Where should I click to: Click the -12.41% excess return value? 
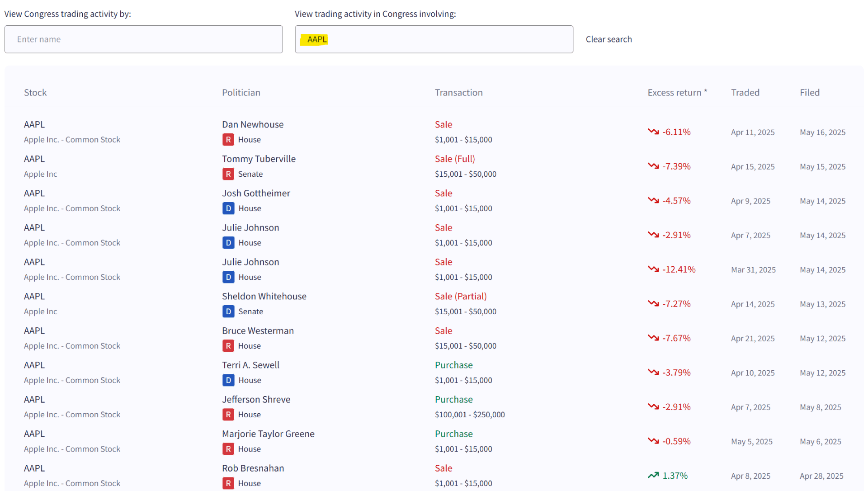click(x=679, y=269)
